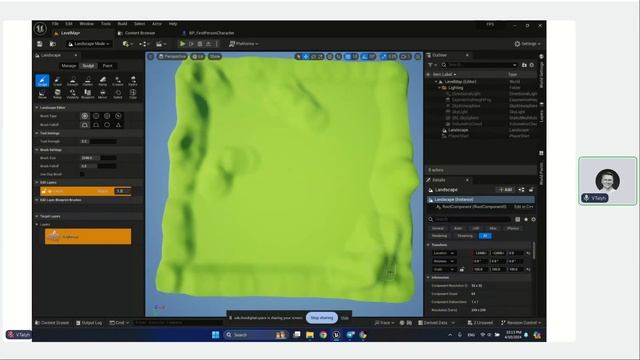
Task: Select the Tip brush falloff
Action: pos(118,124)
